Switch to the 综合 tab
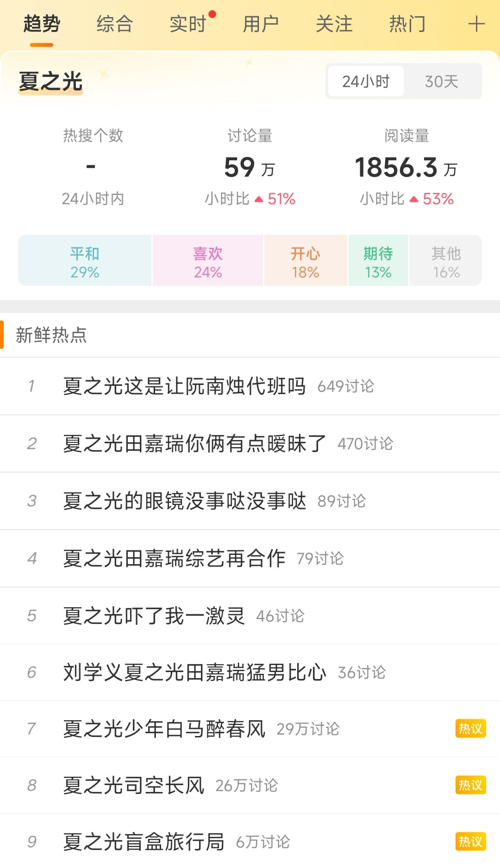Screen dimensions: 500x868 [115, 24]
